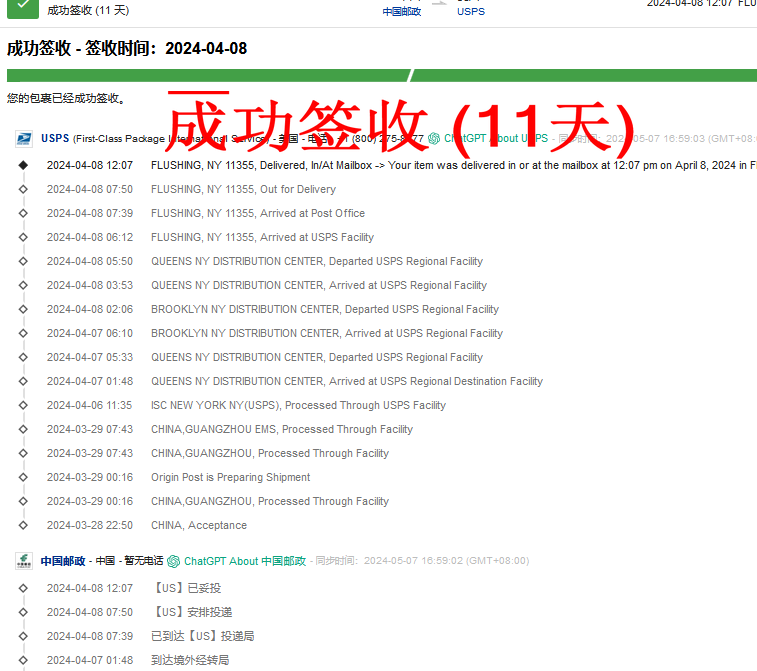This screenshot has height=671, width=757.
Task: Open the blue USPS link beside eagle logo
Action: pos(55,139)
